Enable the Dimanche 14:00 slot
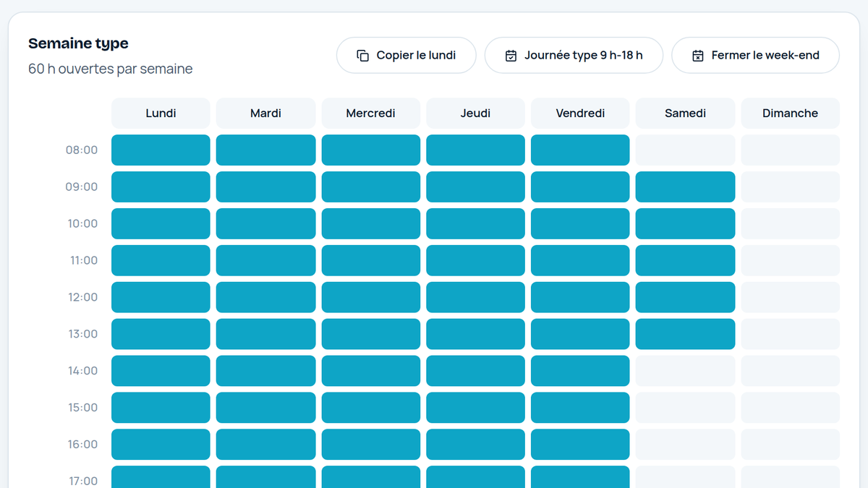This screenshot has width=868, height=488. tap(790, 371)
